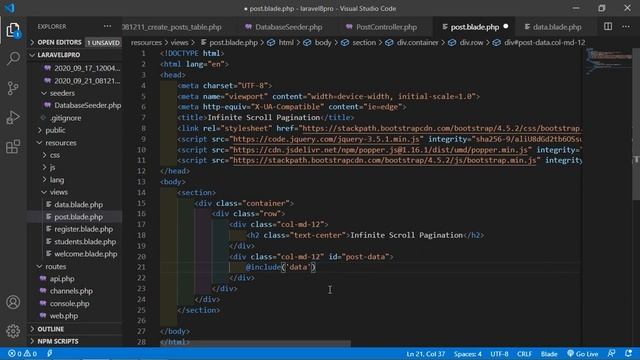Viewport: 640px width, 360px height.
Task: Change language mode via Blade
Action: point(549,354)
